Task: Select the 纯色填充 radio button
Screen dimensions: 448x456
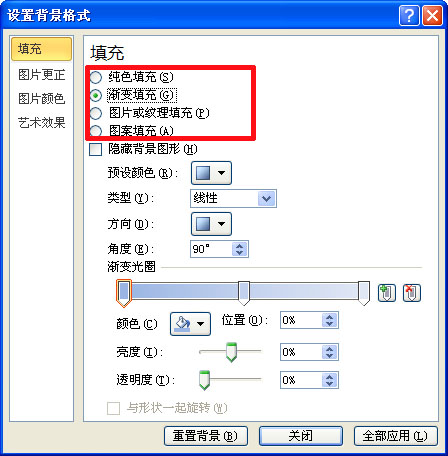Action: pyautogui.click(x=96, y=77)
